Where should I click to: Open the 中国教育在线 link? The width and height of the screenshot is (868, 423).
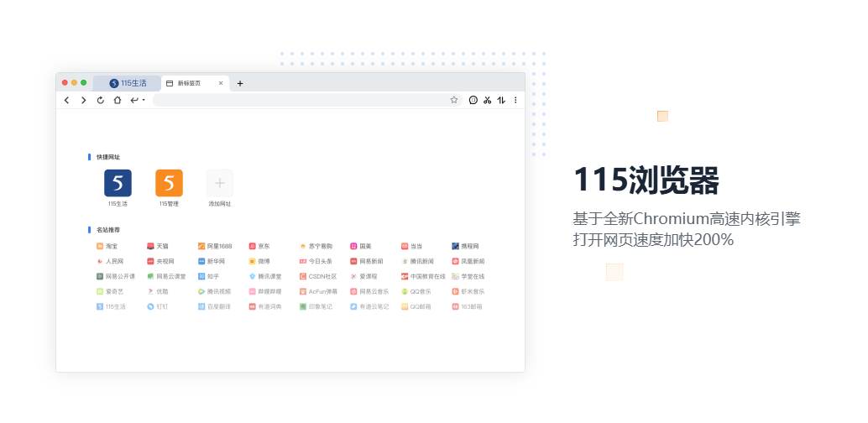[x=423, y=276]
